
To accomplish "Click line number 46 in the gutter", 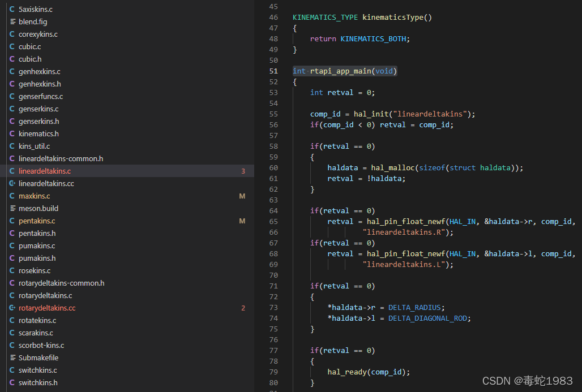I will (x=273, y=17).
